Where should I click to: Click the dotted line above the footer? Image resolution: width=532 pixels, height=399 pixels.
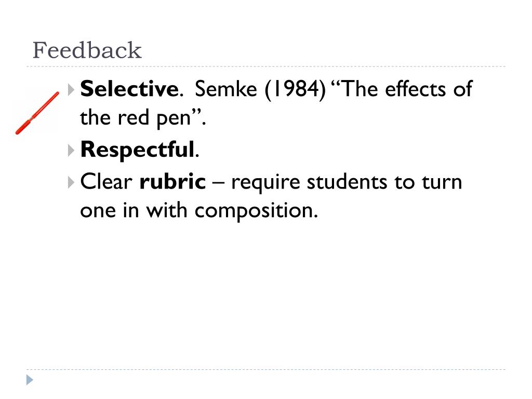coord(266,369)
